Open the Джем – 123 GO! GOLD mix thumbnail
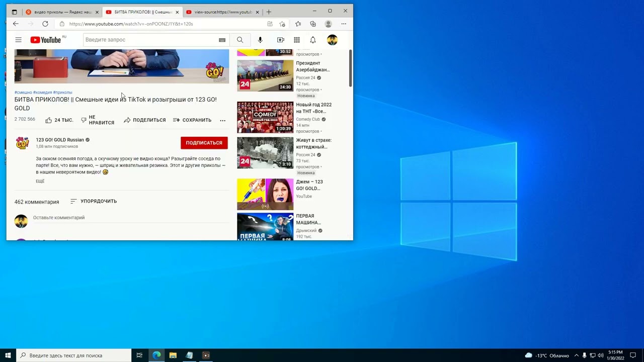Screen dimensions: 644x362 pyautogui.click(x=265, y=194)
